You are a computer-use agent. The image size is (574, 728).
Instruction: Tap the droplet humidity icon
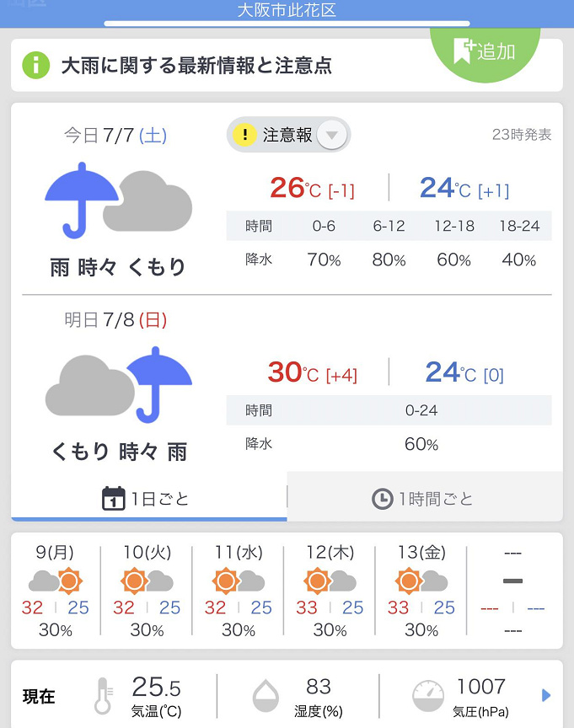coord(266,696)
